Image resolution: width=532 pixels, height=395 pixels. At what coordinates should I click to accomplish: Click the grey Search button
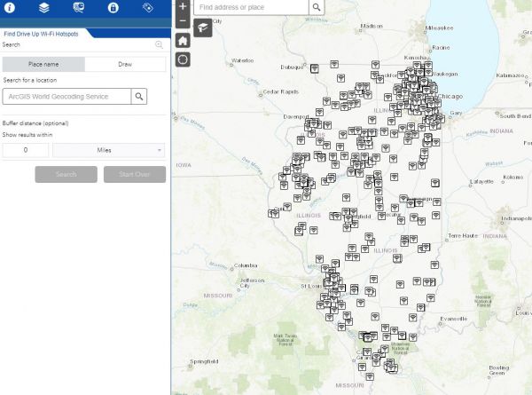(x=66, y=174)
